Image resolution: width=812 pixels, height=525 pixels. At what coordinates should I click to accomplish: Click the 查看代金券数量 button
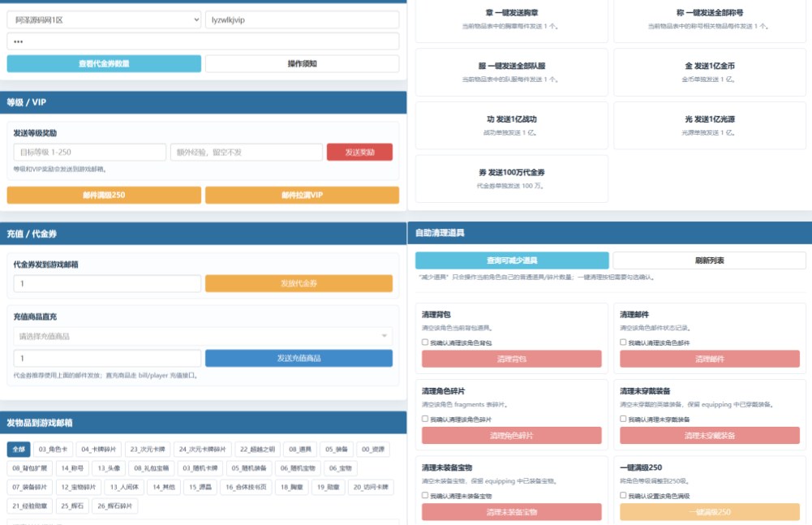[104, 64]
